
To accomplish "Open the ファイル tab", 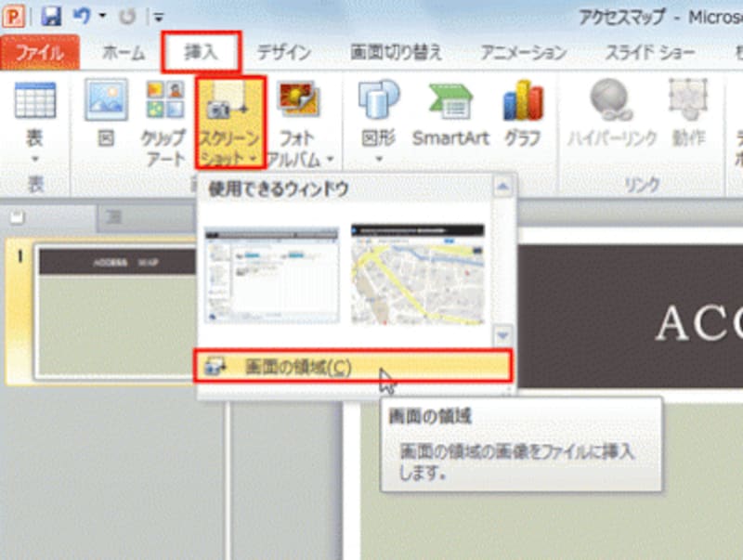I will pyautogui.click(x=40, y=52).
